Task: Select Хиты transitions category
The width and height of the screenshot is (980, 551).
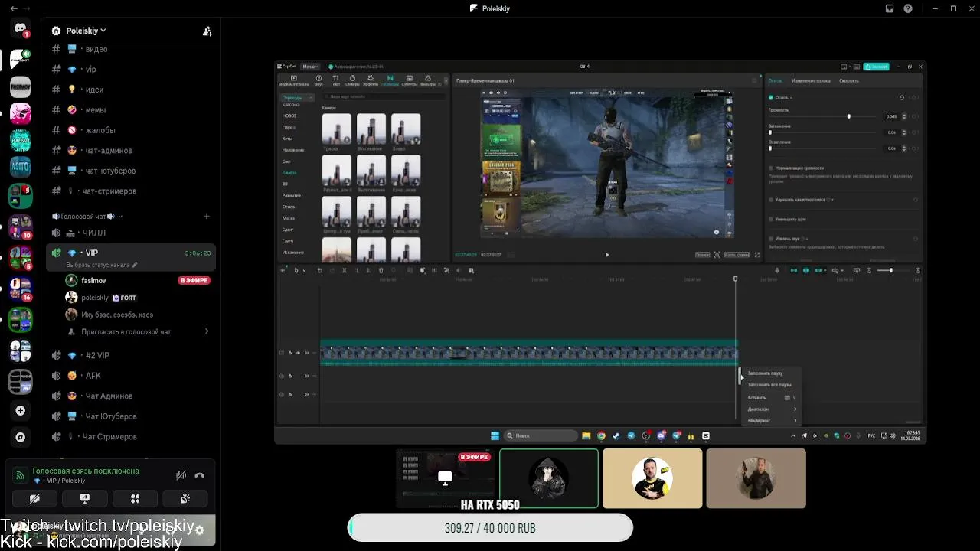Action: pyautogui.click(x=287, y=139)
